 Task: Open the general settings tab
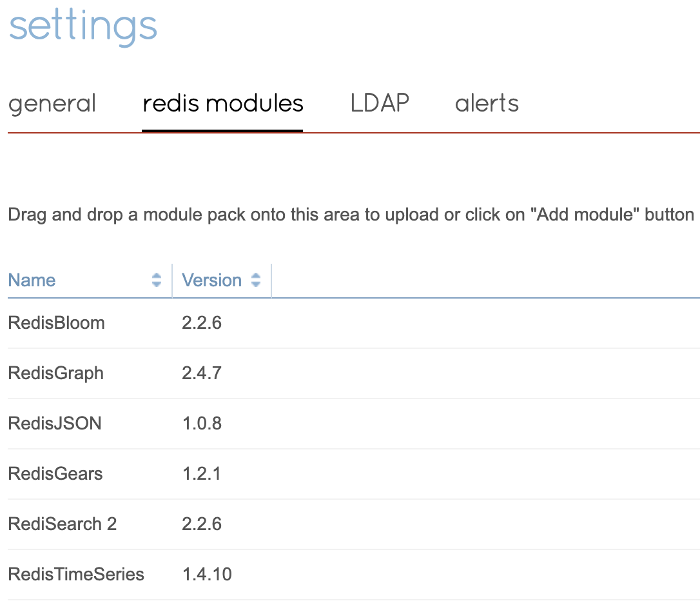click(52, 104)
